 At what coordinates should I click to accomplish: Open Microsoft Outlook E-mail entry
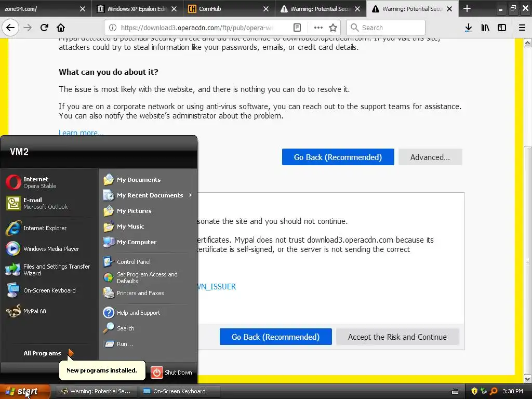pyautogui.click(x=49, y=203)
